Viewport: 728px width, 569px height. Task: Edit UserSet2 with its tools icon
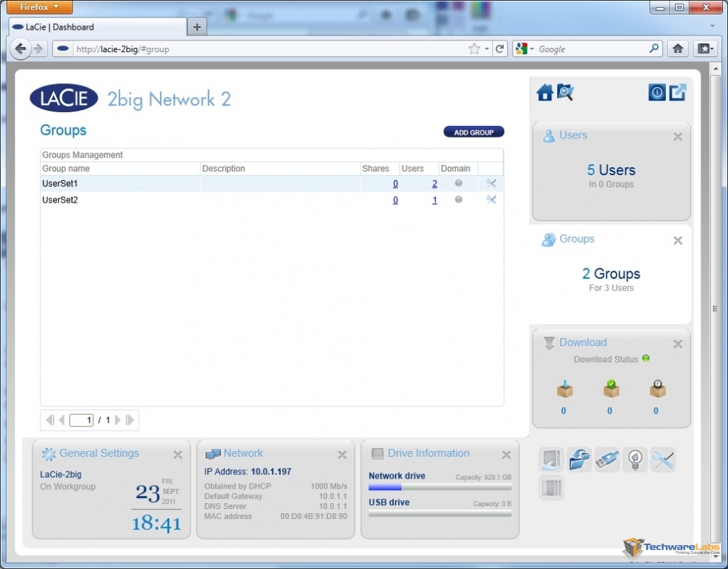pos(491,200)
